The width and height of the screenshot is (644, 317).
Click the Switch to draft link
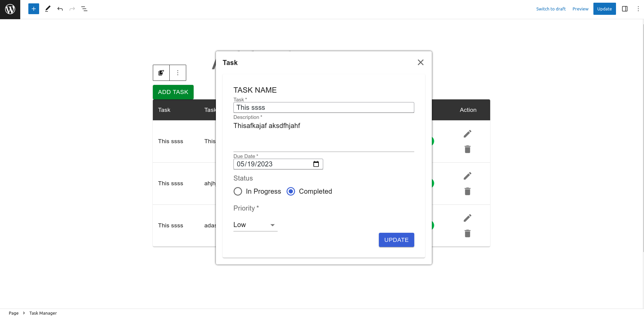(x=551, y=9)
